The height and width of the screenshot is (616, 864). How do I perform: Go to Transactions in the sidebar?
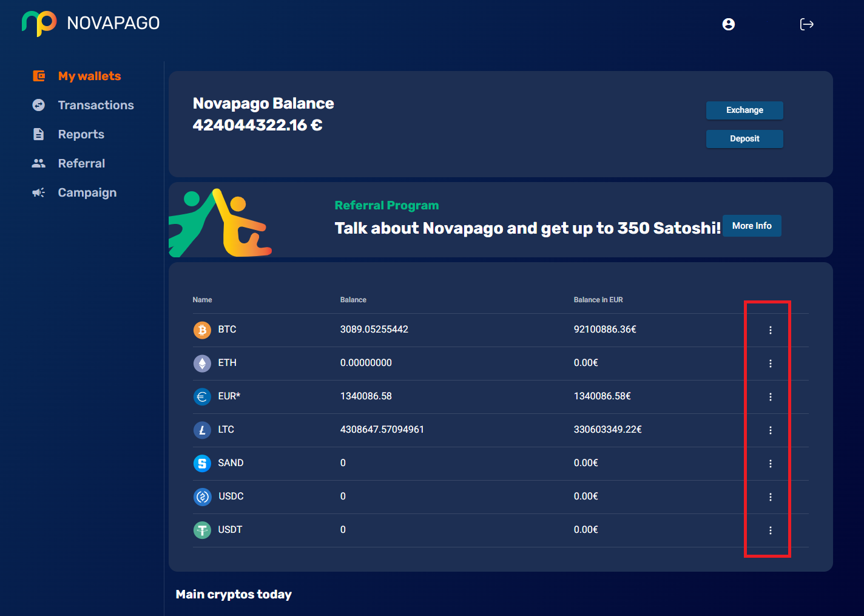coord(95,105)
